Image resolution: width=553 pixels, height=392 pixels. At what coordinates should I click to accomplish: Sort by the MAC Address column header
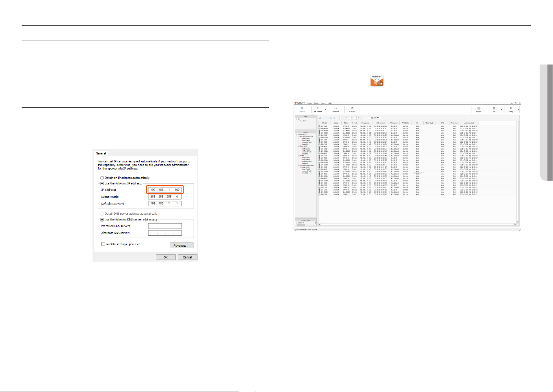380,123
